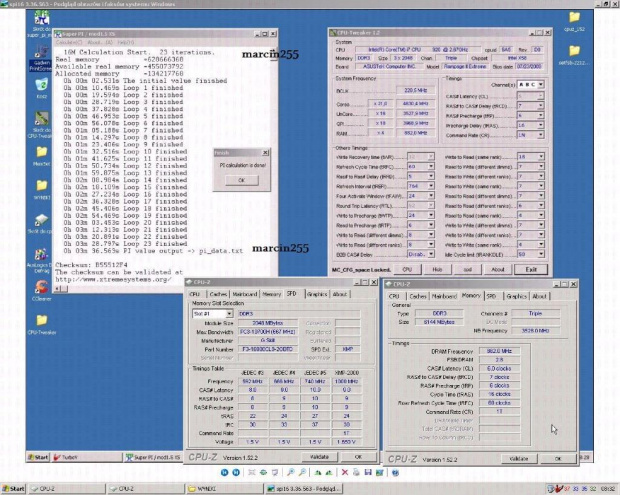Switch to SPD tab in CPU-Z Memory window
The image size is (620, 495).
(491, 296)
